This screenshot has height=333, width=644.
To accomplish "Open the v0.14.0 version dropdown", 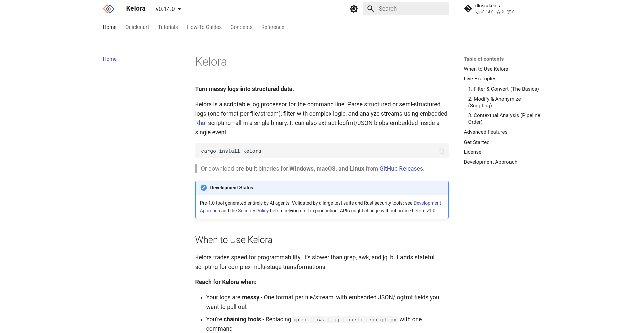I will (168, 9).
